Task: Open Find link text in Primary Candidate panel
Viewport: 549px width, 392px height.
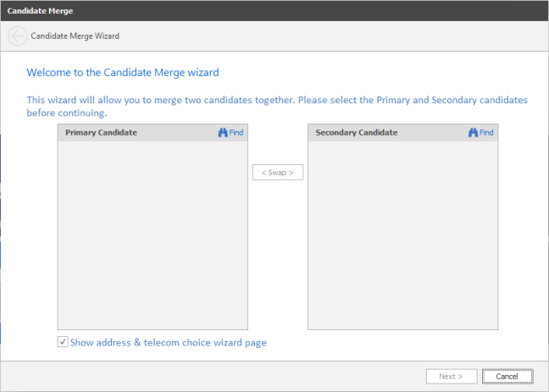Action: [x=236, y=133]
